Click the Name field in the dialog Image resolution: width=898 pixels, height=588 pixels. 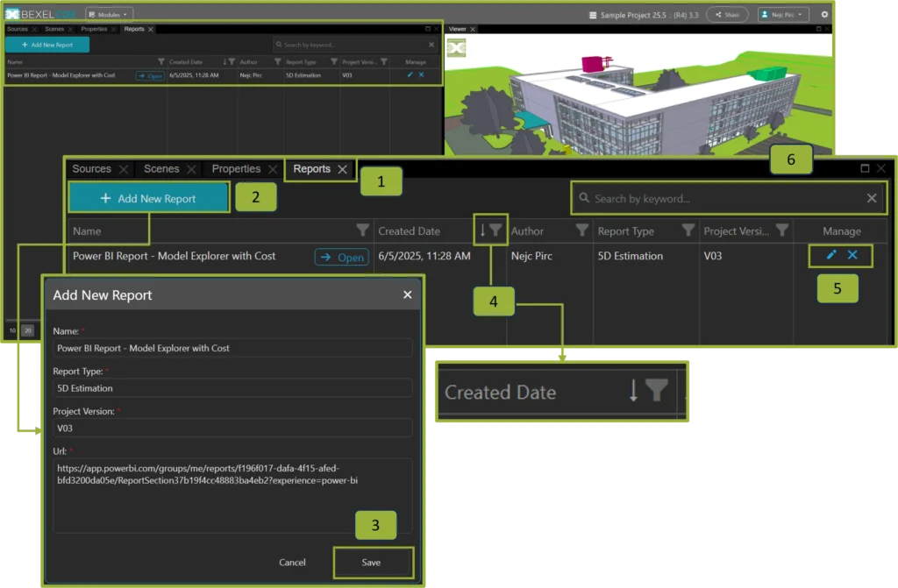click(x=232, y=348)
